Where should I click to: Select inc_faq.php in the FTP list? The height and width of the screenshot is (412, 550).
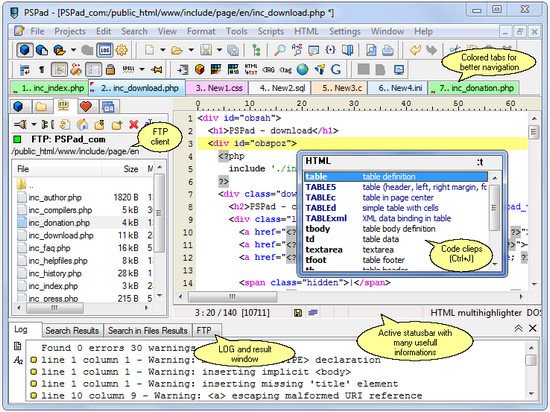[x=49, y=248]
